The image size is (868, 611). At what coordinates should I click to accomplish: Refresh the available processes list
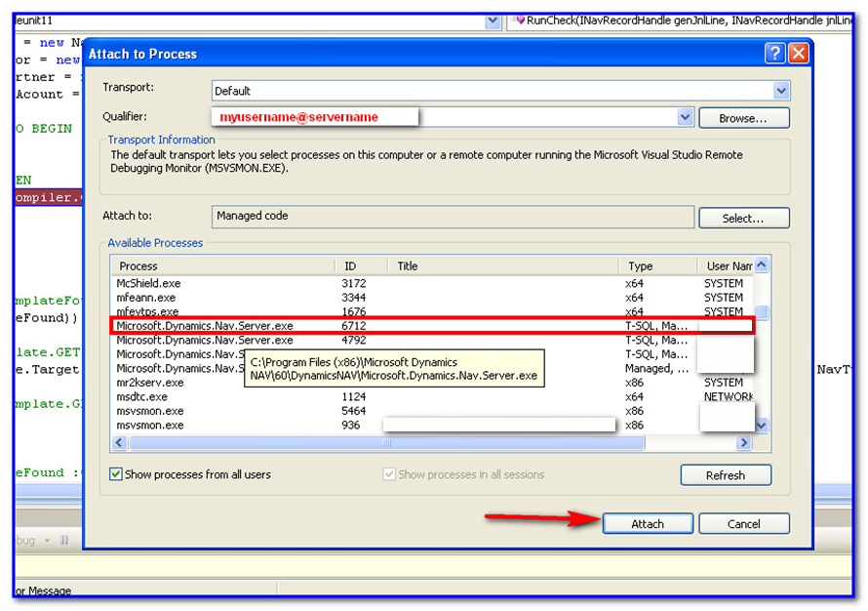click(x=726, y=475)
